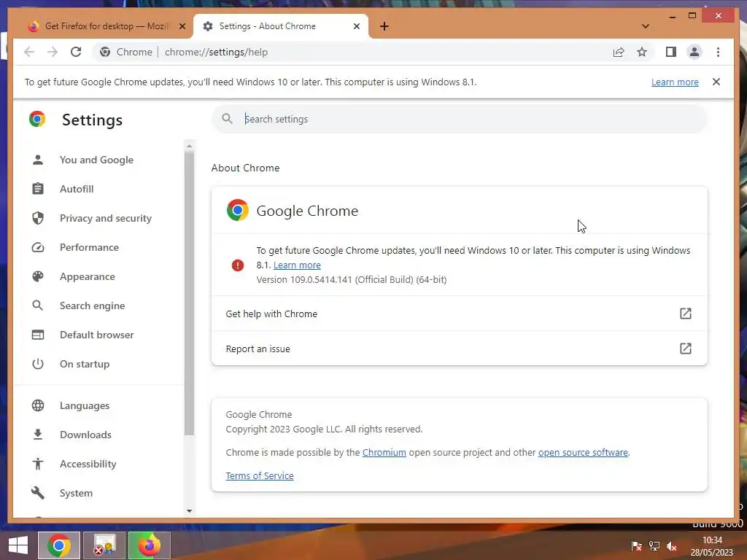The width and height of the screenshot is (747, 560).
Task: Click the Default browser window icon
Action: pos(38,335)
